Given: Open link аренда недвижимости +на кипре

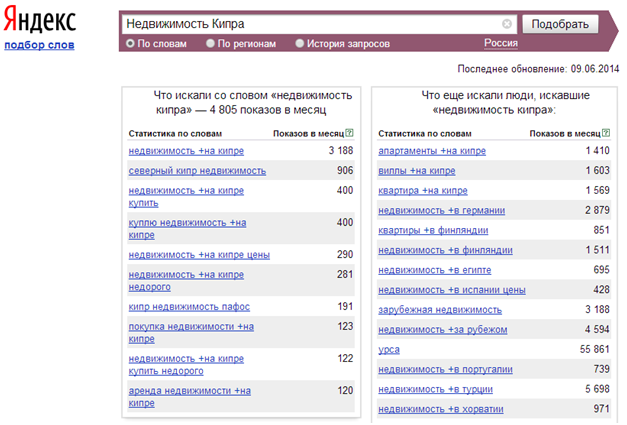Looking at the screenshot, I should (x=190, y=397).
